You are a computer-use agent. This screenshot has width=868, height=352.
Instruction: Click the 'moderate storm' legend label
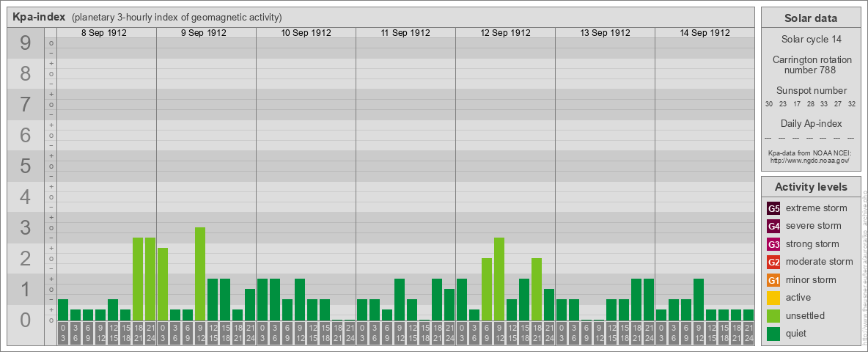click(820, 261)
